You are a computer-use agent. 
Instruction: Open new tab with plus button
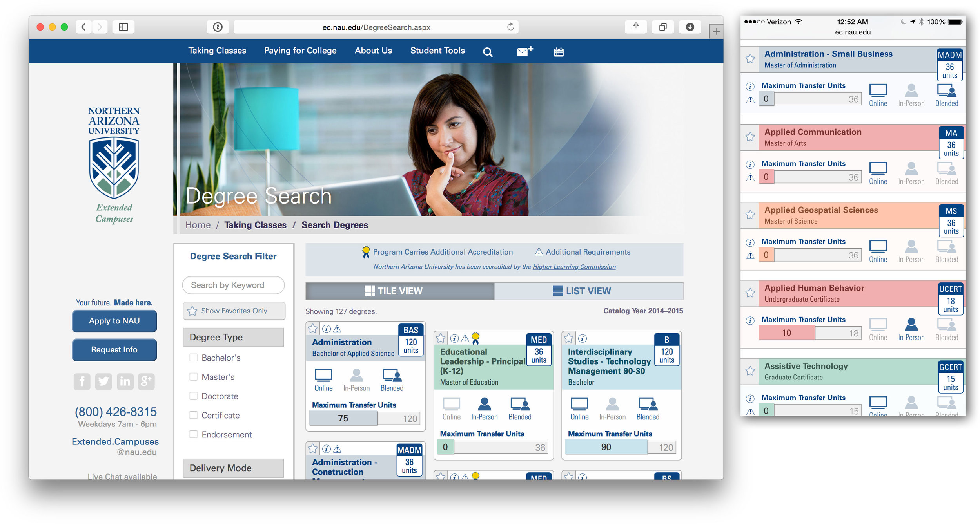pos(716,32)
